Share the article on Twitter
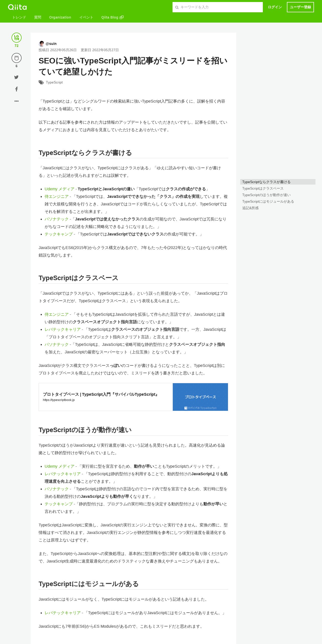The height and width of the screenshot is (644, 322). click(x=16, y=77)
